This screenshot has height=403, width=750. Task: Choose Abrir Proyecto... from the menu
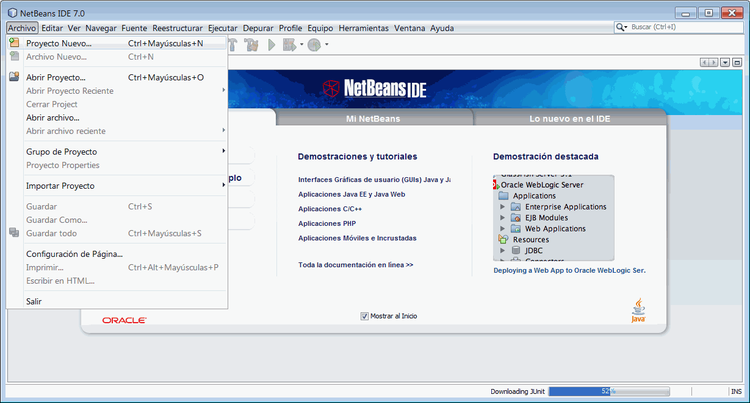coord(117,77)
